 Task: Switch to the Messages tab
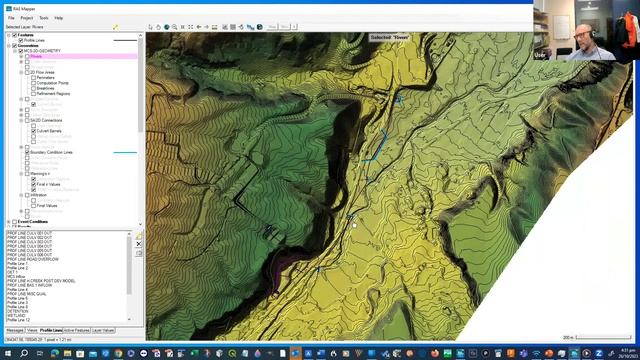[15, 330]
